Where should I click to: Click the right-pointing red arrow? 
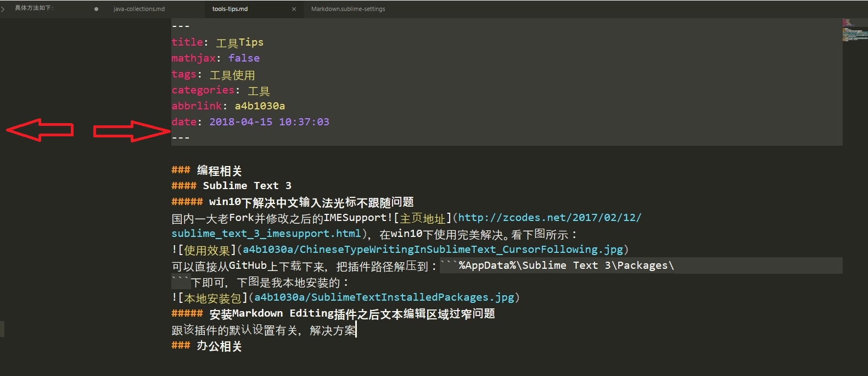coord(132,131)
